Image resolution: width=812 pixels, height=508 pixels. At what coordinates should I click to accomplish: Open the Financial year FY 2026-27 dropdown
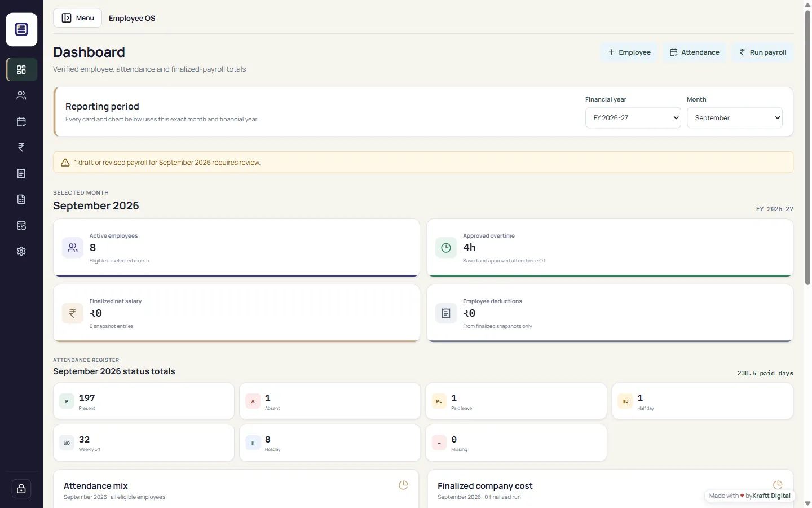pos(633,118)
